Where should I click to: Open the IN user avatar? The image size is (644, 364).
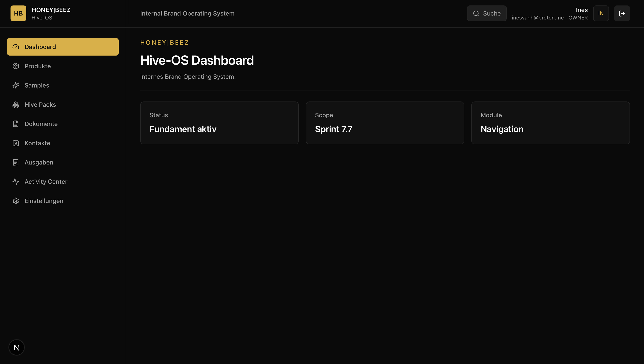601,13
